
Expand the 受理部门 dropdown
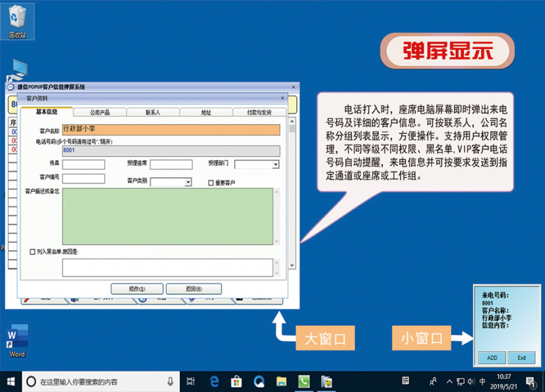pyautogui.click(x=275, y=165)
